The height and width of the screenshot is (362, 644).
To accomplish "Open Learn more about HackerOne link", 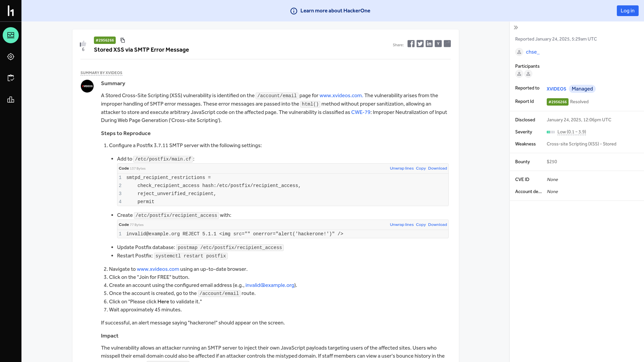I will pyautogui.click(x=335, y=11).
